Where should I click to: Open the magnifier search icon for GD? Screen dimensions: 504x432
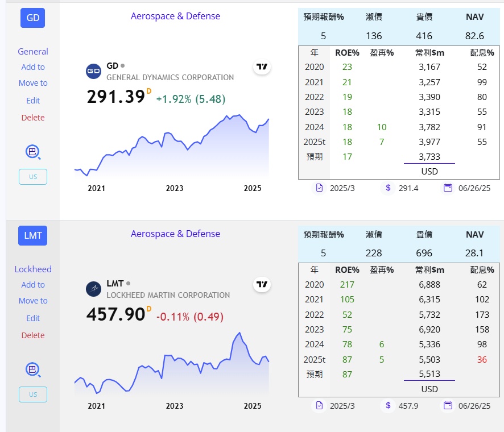[33, 152]
